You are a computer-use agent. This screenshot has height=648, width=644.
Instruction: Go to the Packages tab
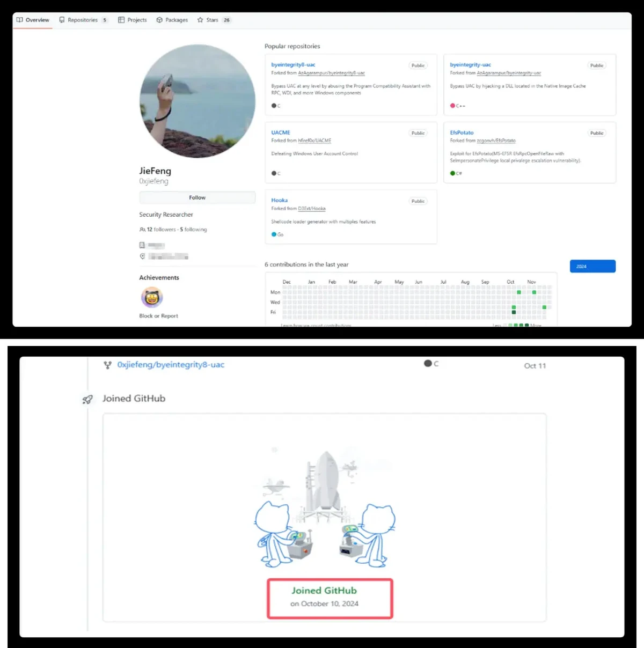(x=172, y=20)
